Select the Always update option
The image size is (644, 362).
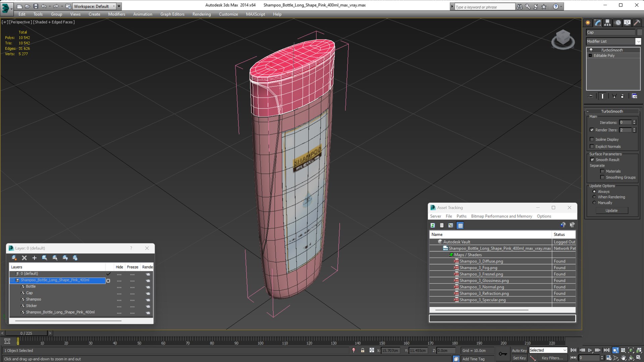click(594, 192)
